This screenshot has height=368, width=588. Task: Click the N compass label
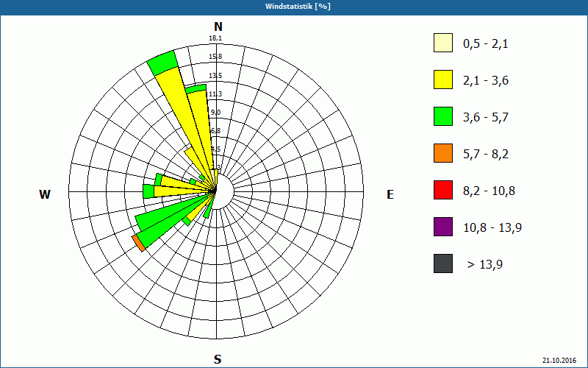point(218,26)
